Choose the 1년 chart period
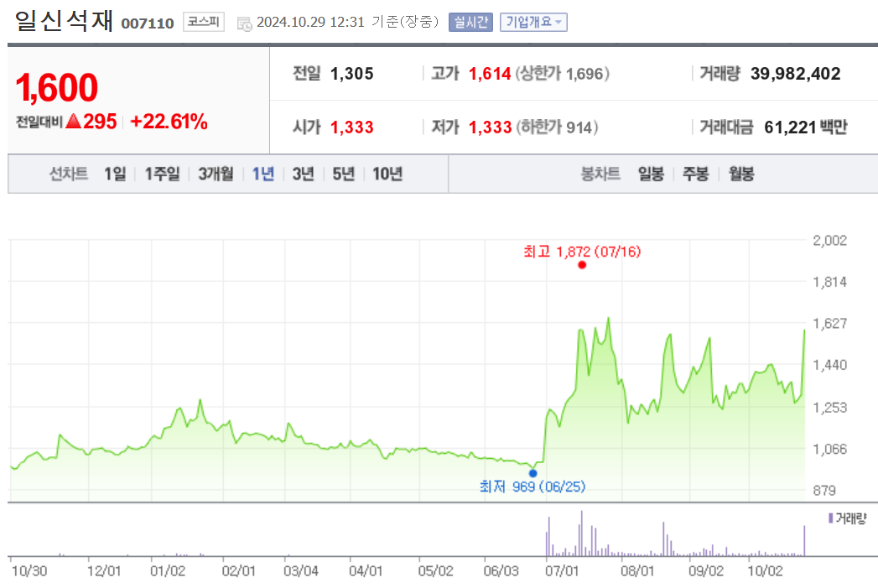The height and width of the screenshot is (588, 878). (x=263, y=174)
